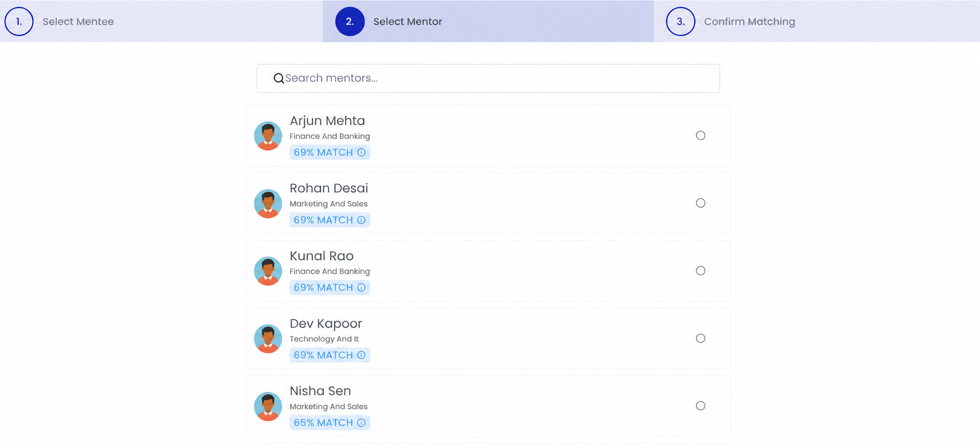This screenshot has height=448, width=980.
Task: Select Dev Kapoor radio button
Action: tap(701, 339)
